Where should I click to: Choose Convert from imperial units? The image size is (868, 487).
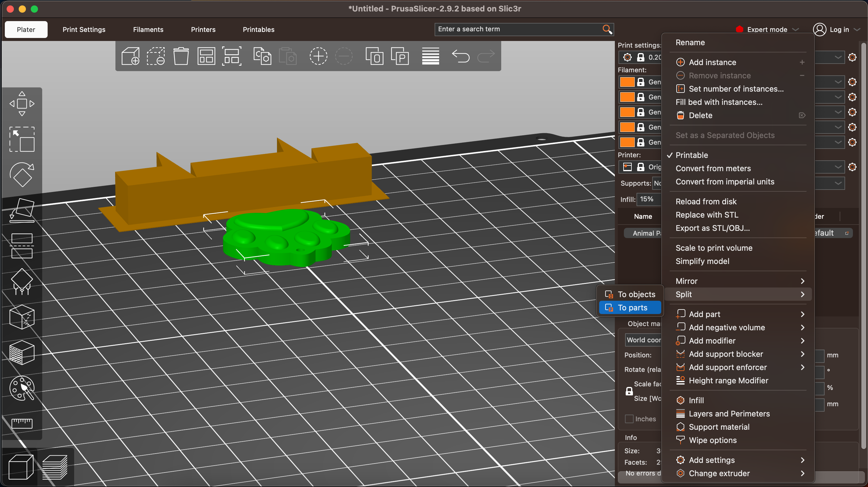point(738,182)
